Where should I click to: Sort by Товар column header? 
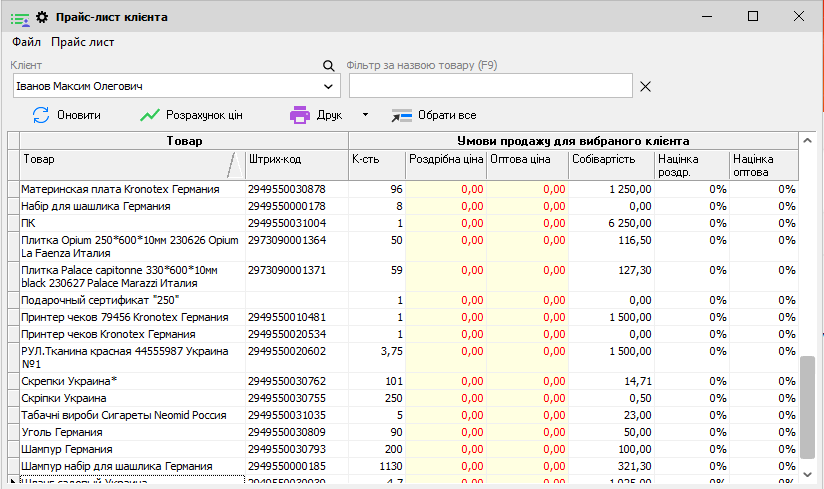click(x=126, y=164)
